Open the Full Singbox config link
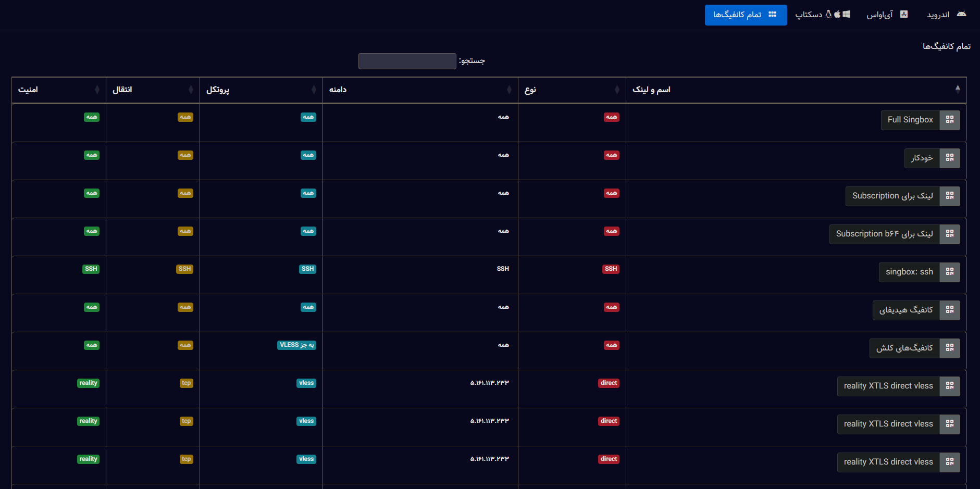 point(910,120)
